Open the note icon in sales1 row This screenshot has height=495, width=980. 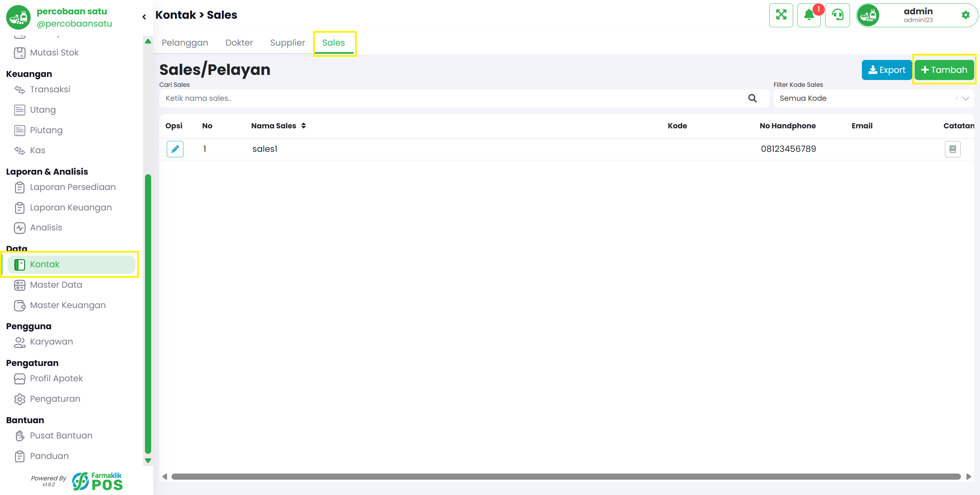click(952, 149)
